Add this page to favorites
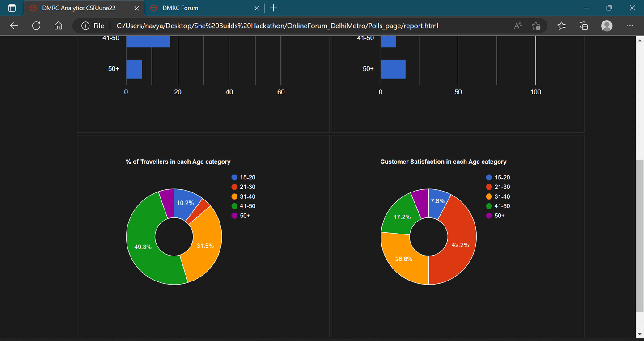644x341 pixels. (536, 26)
